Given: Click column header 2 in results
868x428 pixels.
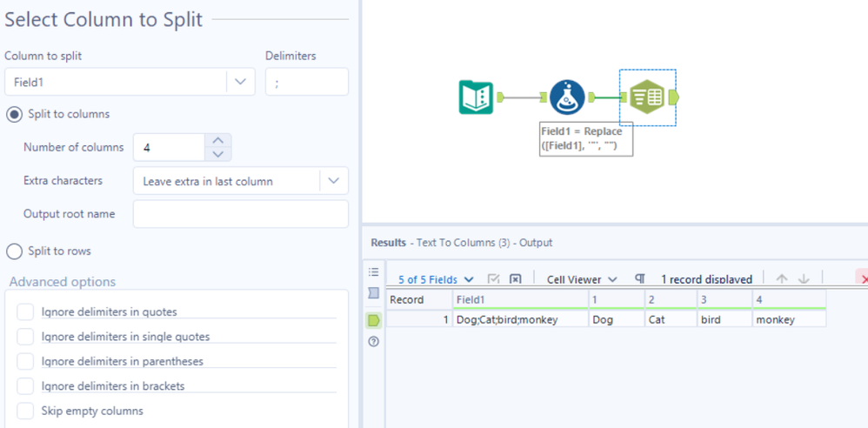Looking at the screenshot, I should click(x=671, y=299).
